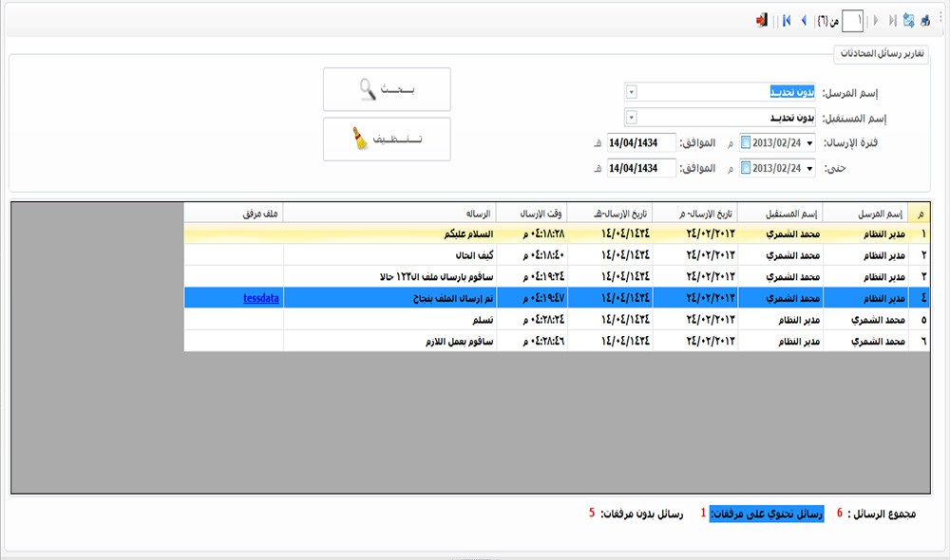Toggle the checkbox in the فترة الإرسال date picker
Screen dimensions: 950x560
(x=746, y=142)
